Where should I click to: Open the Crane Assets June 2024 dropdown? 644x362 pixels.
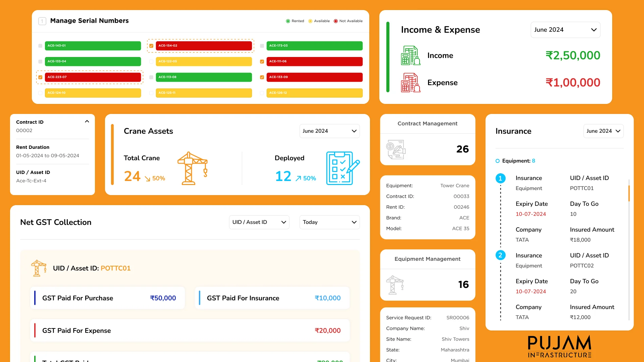[329, 131]
